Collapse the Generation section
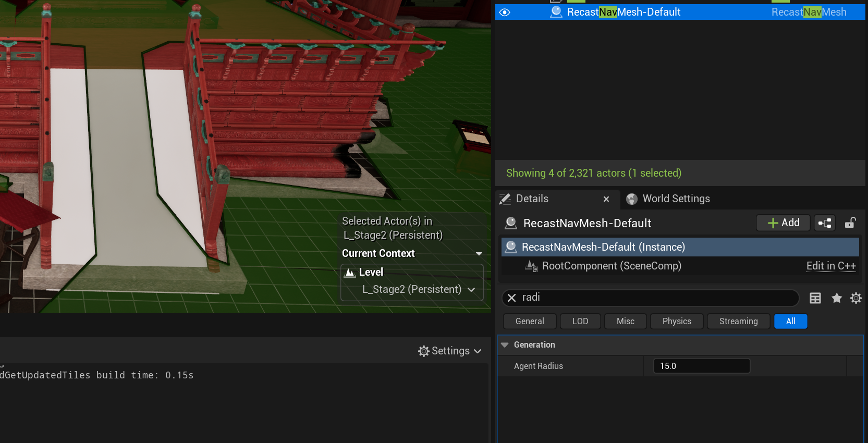The height and width of the screenshot is (443, 868). [x=505, y=345]
